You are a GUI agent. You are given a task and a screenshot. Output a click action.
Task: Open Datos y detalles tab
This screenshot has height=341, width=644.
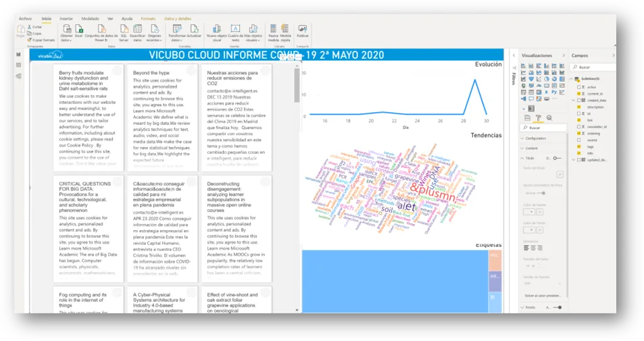[x=178, y=19]
